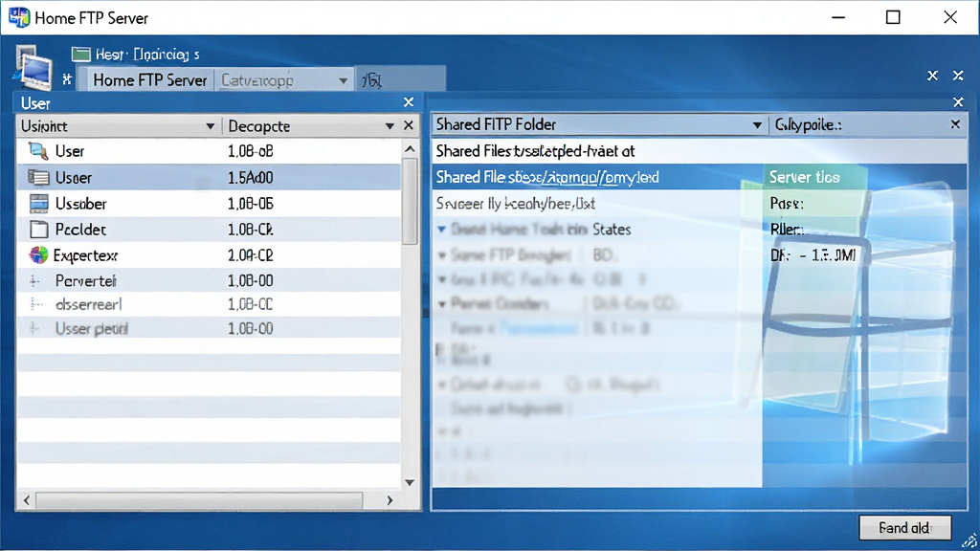Open the Shared FITP Folder dropdown
This screenshot has width=980, height=551.
(757, 125)
